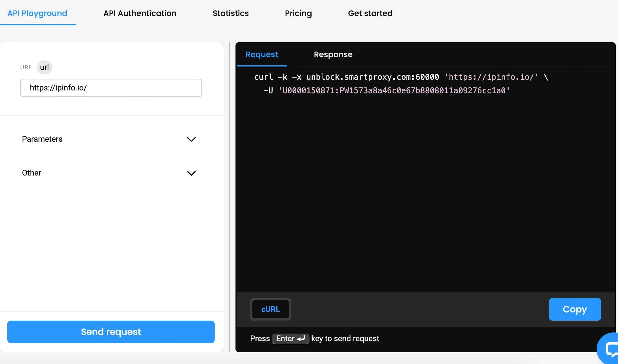
Task: Click inside the URL input field
Action: [x=111, y=88]
